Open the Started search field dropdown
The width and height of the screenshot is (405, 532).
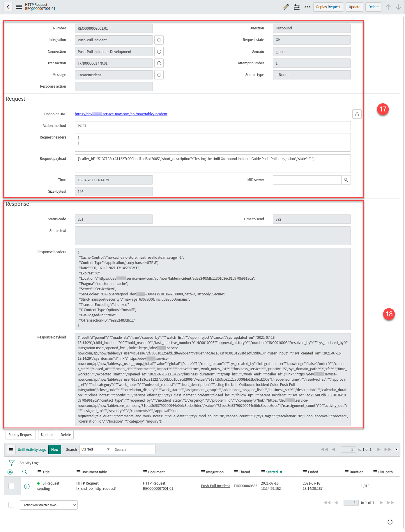pos(95,449)
